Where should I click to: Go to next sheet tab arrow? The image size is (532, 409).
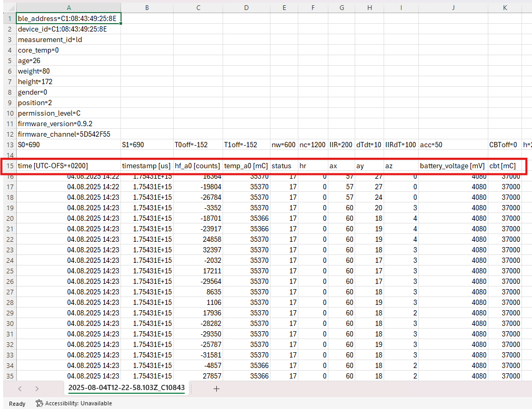pyautogui.click(x=37, y=388)
